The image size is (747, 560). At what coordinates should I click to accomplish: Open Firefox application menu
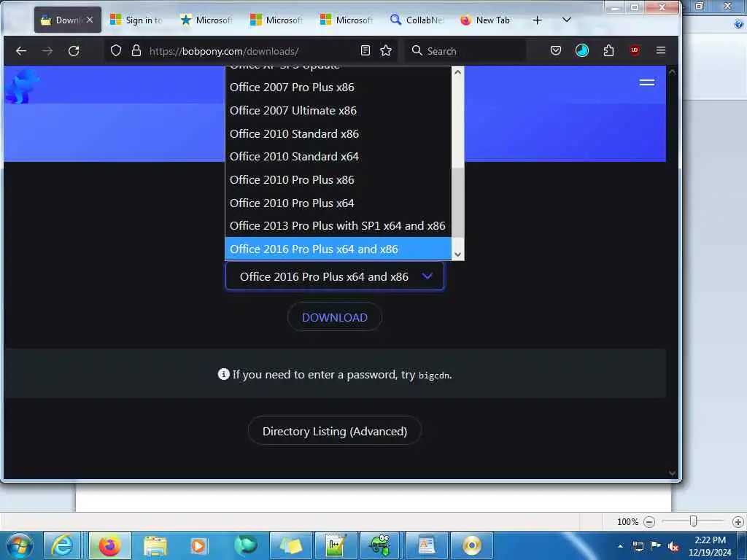pos(661,50)
